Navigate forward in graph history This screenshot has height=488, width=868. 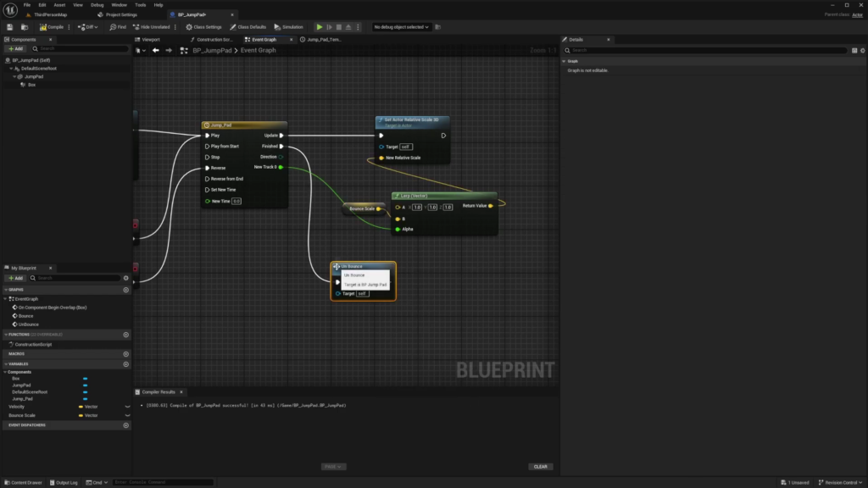(x=169, y=50)
